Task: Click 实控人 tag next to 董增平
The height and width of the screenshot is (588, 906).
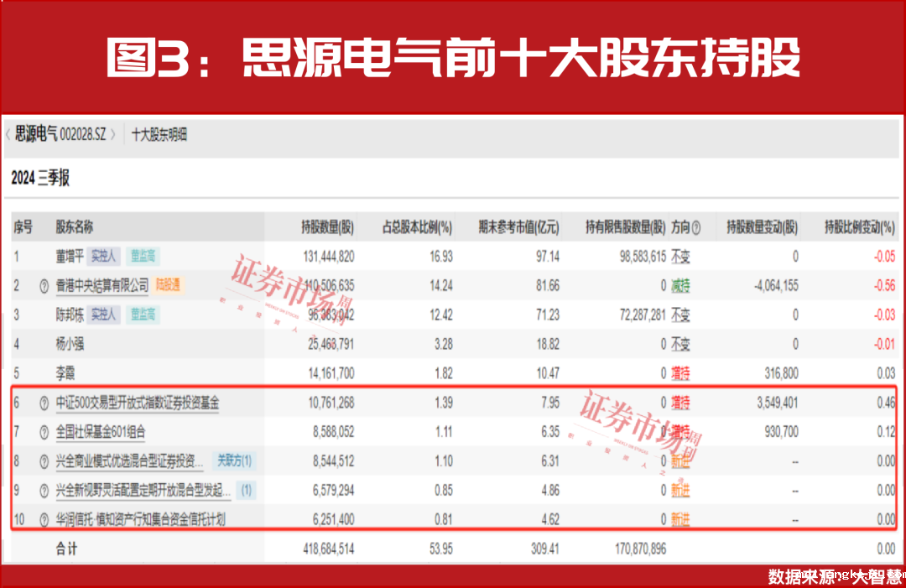Action: pyautogui.click(x=103, y=256)
